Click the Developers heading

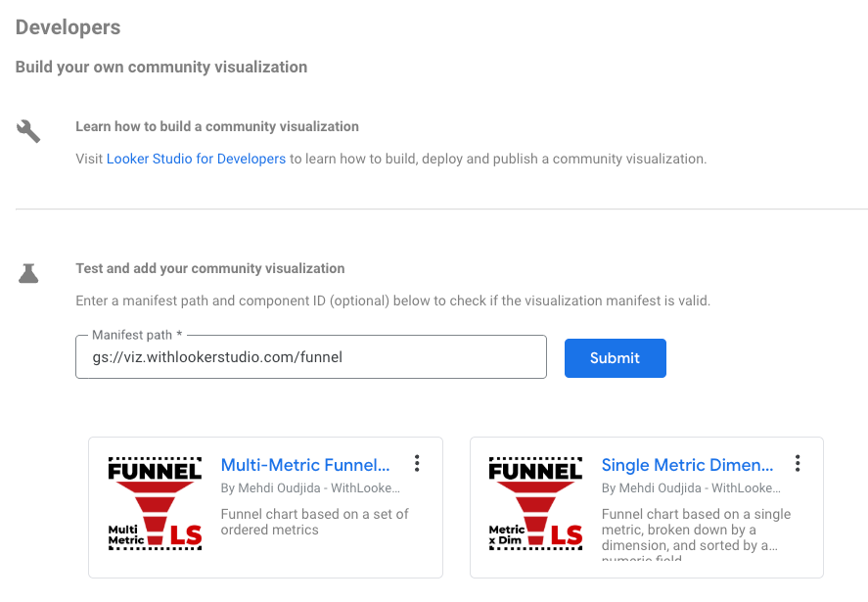click(69, 27)
